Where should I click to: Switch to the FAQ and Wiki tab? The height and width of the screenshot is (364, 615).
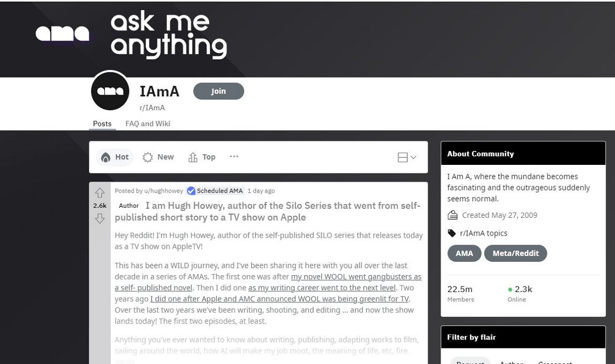148,124
